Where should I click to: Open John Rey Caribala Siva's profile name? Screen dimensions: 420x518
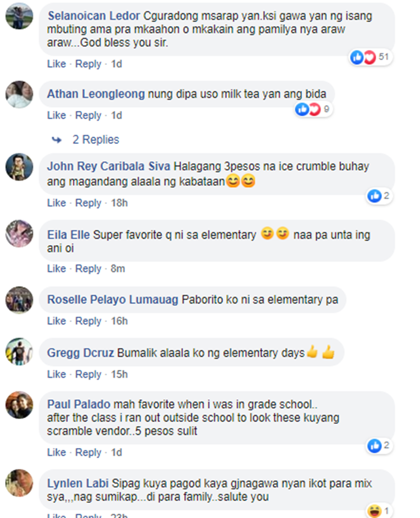(109, 166)
